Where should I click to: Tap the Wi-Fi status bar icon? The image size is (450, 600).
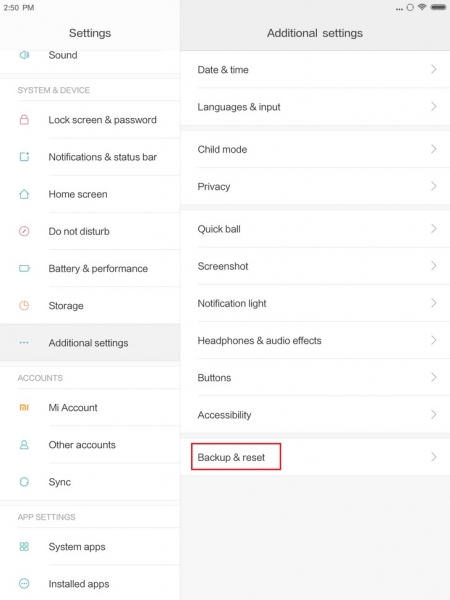click(x=422, y=7)
